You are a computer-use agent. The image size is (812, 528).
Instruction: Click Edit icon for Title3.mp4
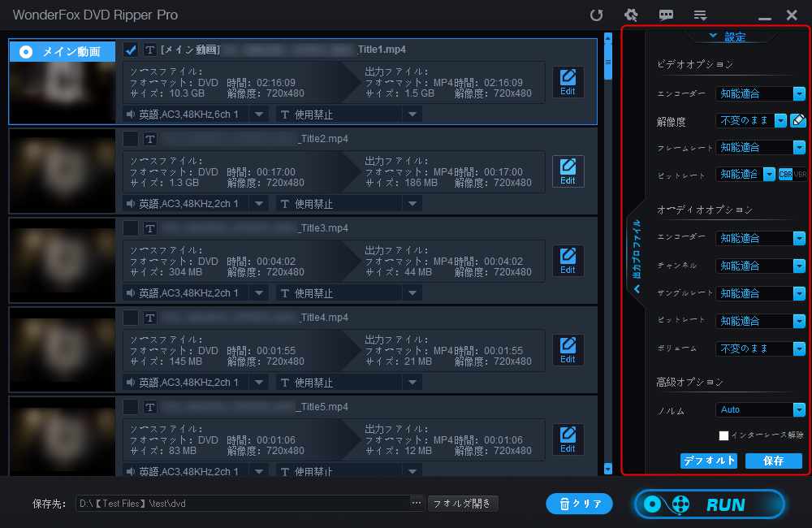click(x=568, y=261)
